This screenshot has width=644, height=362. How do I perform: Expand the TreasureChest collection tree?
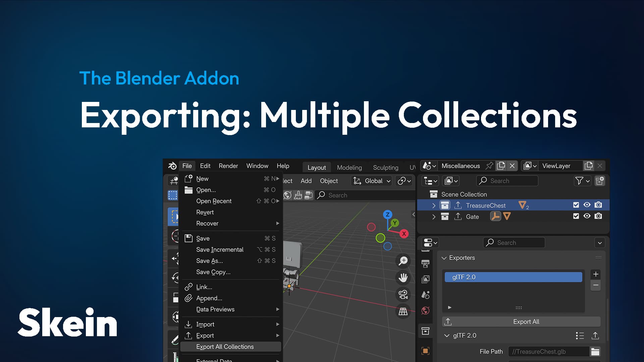tap(434, 205)
